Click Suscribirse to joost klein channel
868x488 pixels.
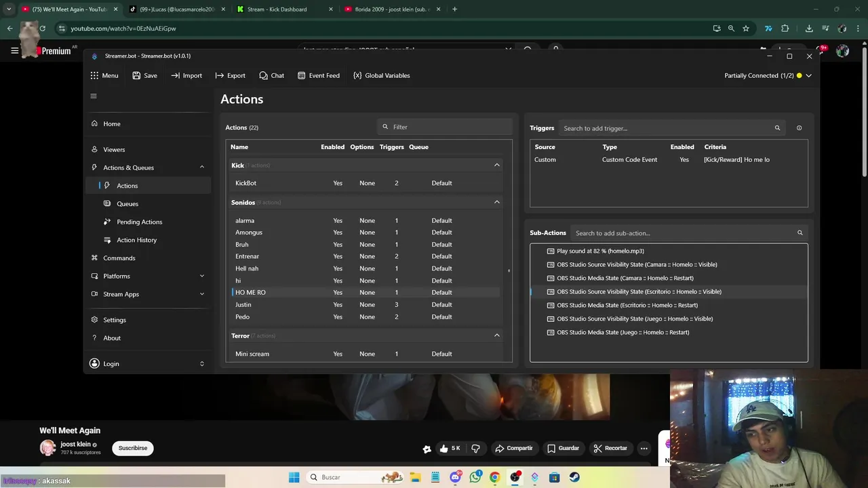(133, 448)
